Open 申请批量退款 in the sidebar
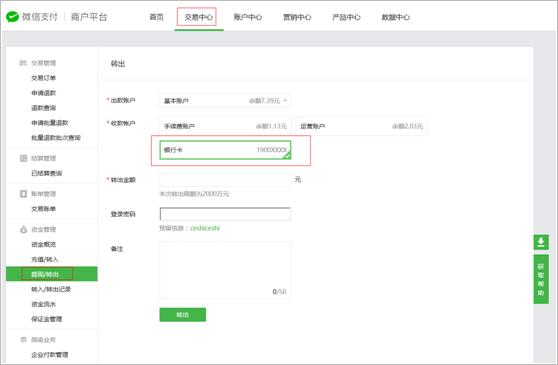This screenshot has height=365, width=558. click(50, 123)
